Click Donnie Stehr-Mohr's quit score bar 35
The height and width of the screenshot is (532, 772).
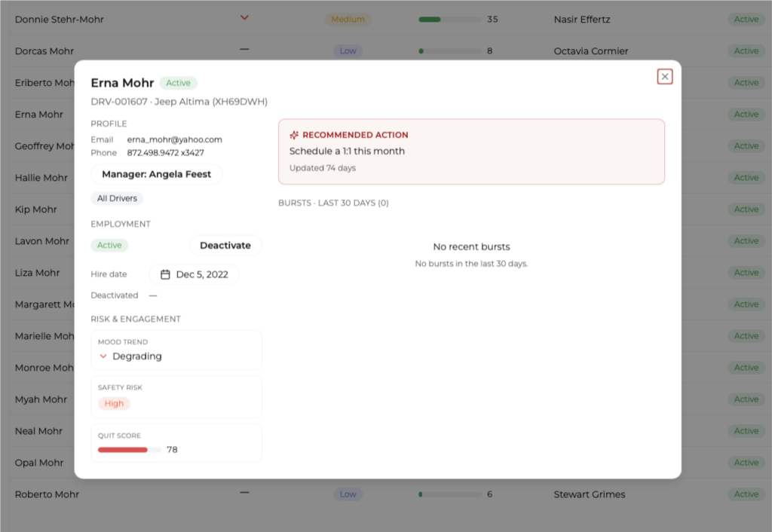[450, 19]
